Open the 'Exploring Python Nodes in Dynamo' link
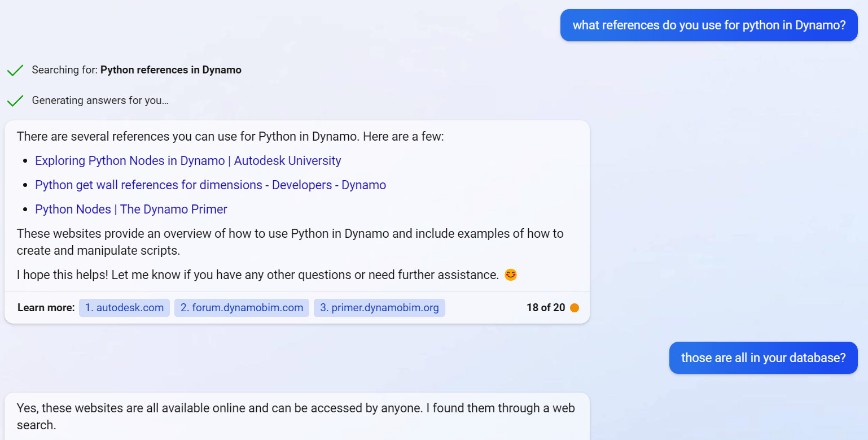The image size is (868, 440). pos(188,160)
